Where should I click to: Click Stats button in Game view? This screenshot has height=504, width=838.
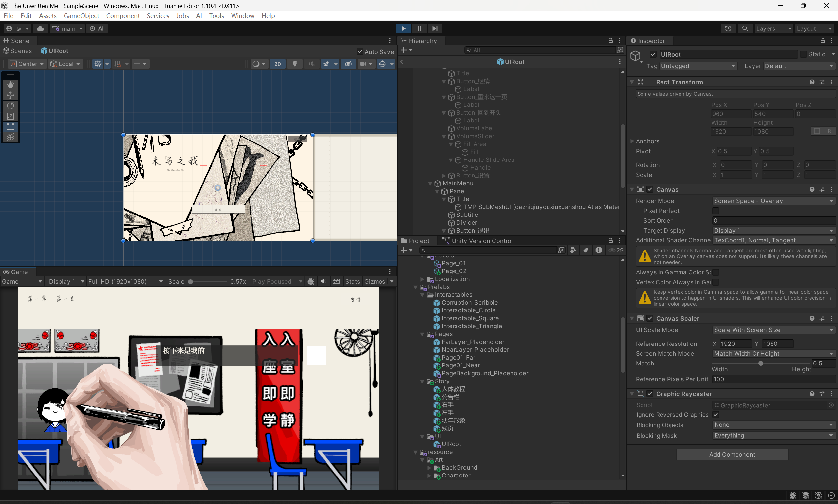tap(352, 281)
